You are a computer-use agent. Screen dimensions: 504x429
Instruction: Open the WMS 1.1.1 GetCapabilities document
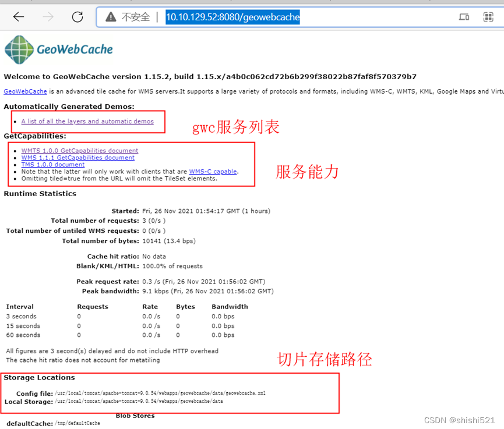[77, 157]
